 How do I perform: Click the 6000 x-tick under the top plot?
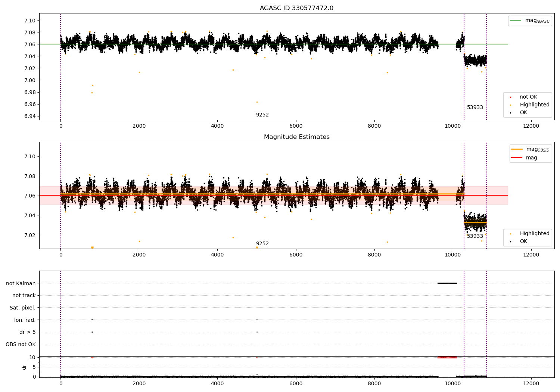pos(296,126)
